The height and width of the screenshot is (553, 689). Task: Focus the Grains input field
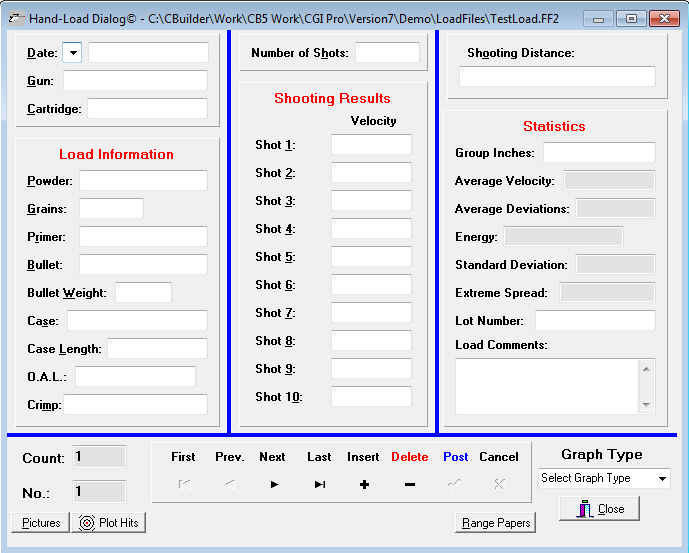pyautogui.click(x=111, y=208)
